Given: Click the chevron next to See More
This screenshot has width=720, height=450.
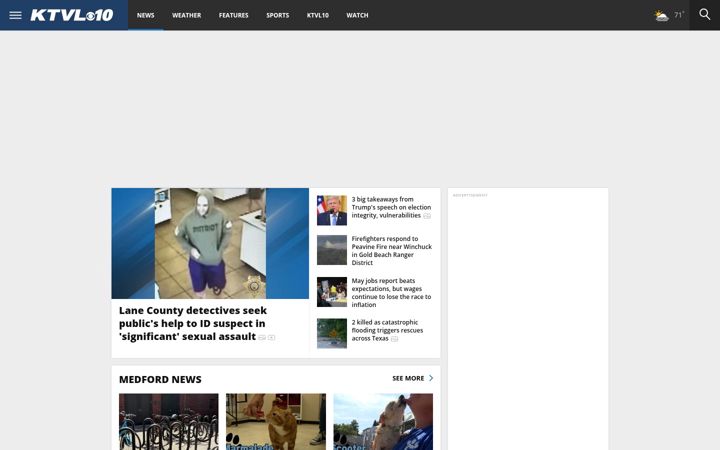Looking at the screenshot, I should 431,378.
